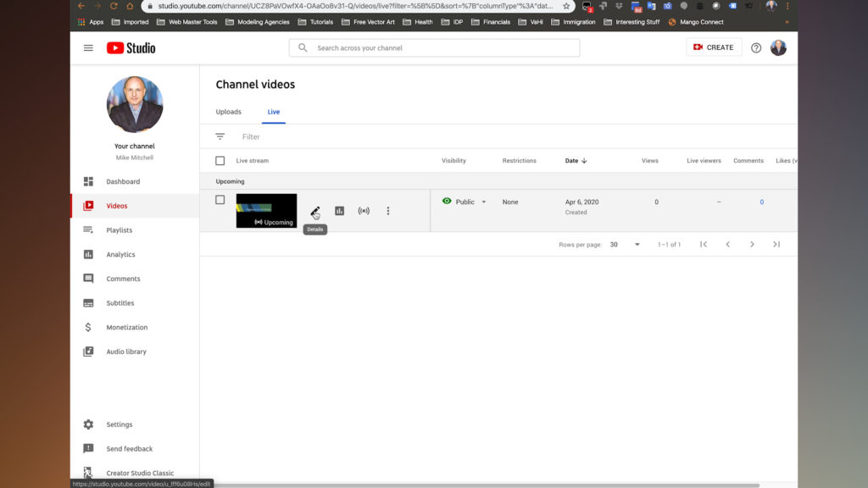The image size is (868, 488).
Task: Select the Live tab
Action: pos(273,111)
